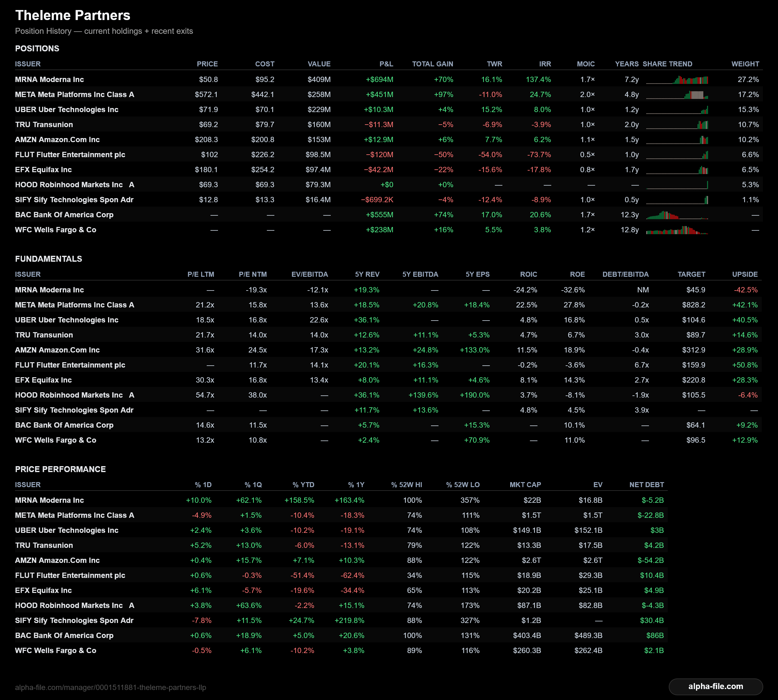The height and width of the screenshot is (700, 778).
Task: Click the DEBT/EBITDA column header
Action: click(626, 274)
